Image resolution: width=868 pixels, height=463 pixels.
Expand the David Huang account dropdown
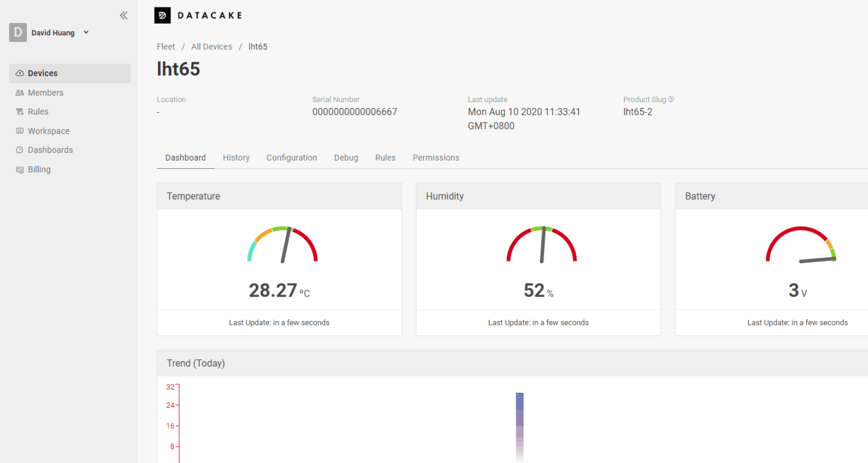(86, 32)
